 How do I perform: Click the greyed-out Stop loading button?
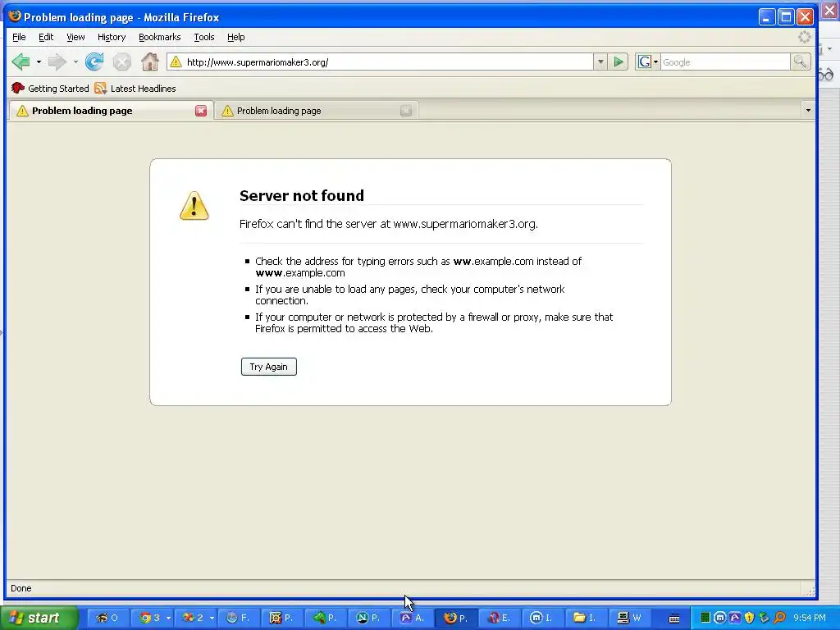tap(122, 62)
